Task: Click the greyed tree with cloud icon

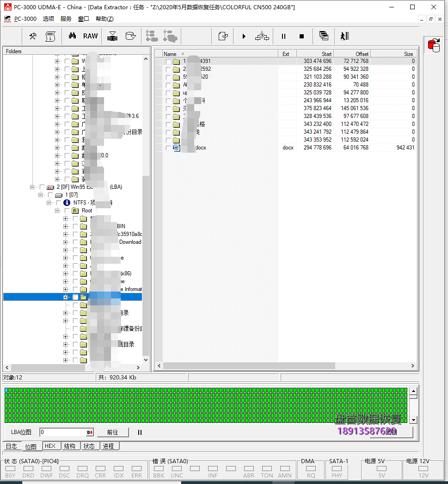Action: click(x=170, y=36)
